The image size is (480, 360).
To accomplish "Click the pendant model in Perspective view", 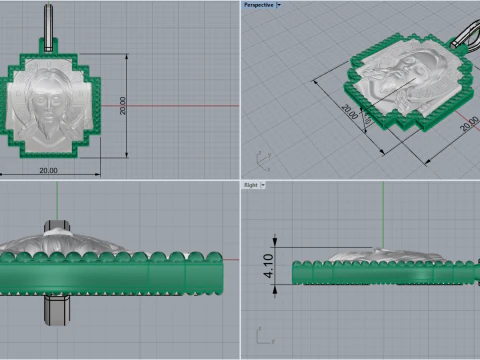I will click(408, 83).
